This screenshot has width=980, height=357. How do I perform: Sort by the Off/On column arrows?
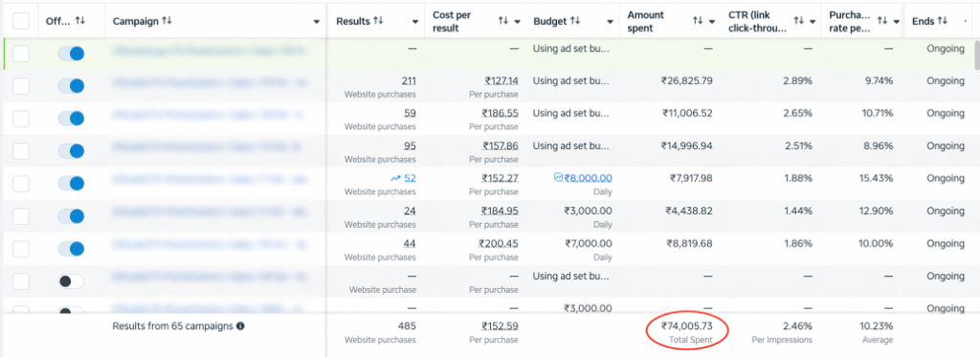[80, 21]
